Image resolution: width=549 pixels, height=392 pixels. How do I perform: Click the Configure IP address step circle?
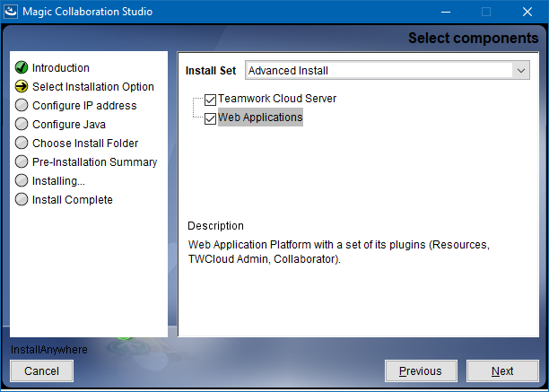pyautogui.click(x=22, y=106)
